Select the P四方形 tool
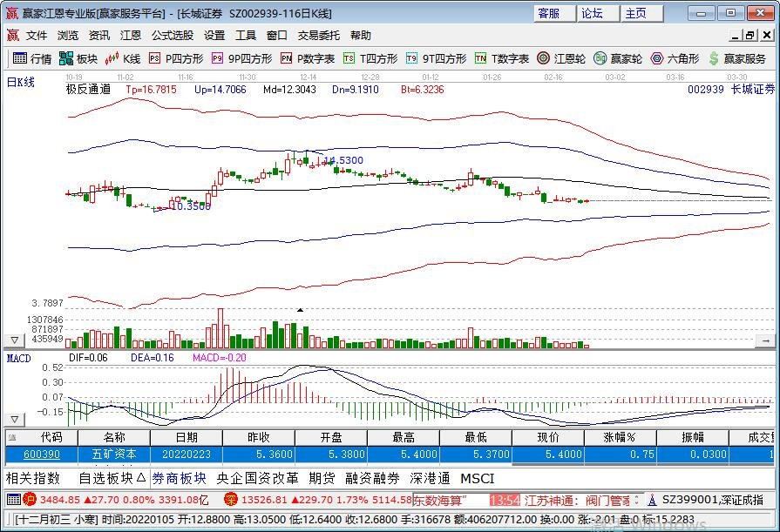Image resolution: width=780 pixels, height=532 pixels. tap(176, 58)
